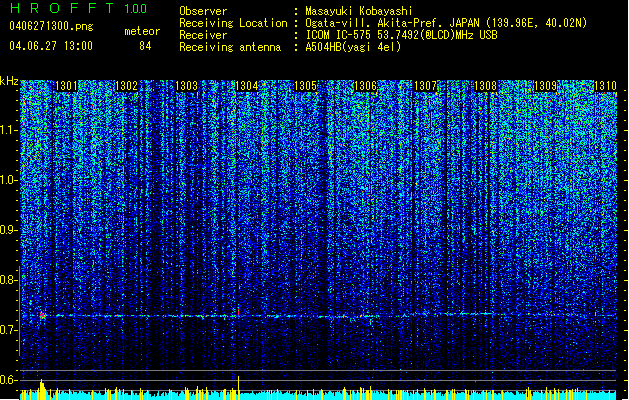Image resolution: width=629 pixels, height=400 pixels.
Task: Click the HROFFT title text
Action: (62, 8)
